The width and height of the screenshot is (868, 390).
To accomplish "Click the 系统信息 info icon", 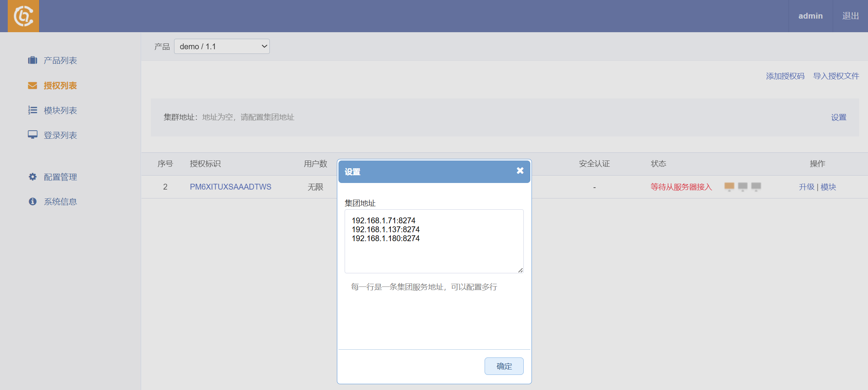I will pyautogui.click(x=33, y=201).
